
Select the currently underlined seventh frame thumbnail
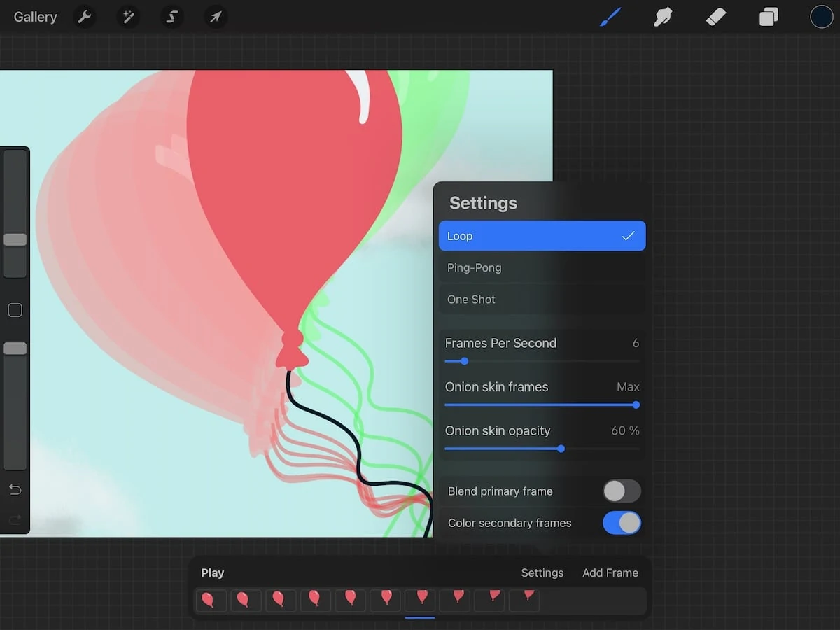[x=420, y=601]
